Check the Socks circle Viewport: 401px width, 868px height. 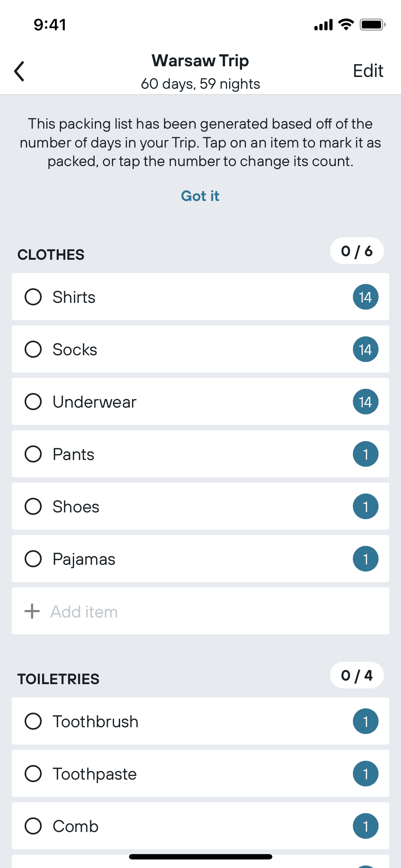point(33,349)
